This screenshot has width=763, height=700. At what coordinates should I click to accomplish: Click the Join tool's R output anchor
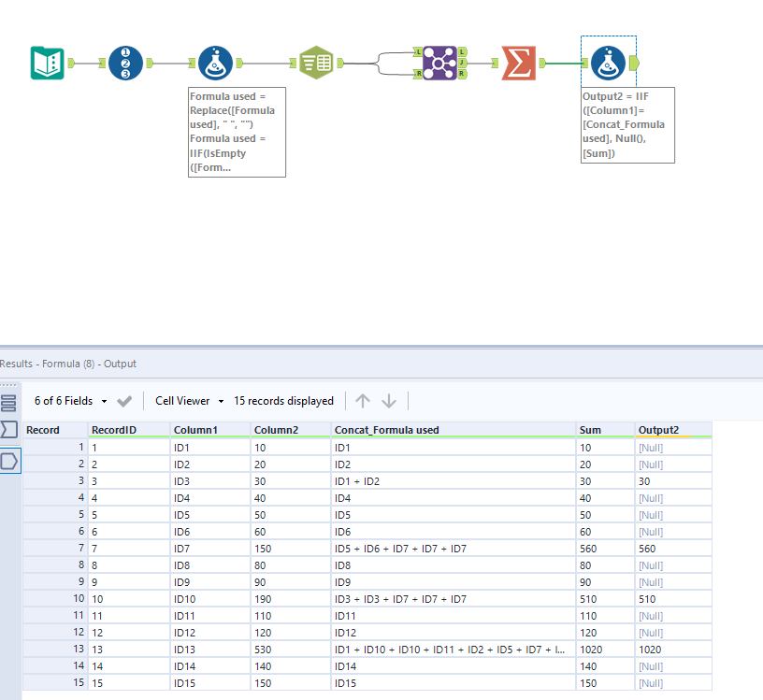[x=462, y=74]
